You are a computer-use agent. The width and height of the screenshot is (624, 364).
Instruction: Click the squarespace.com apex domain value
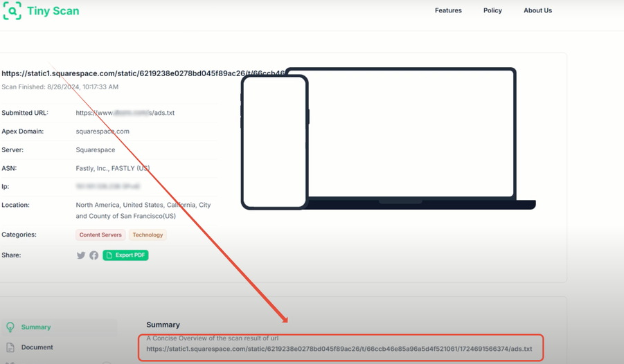[102, 131]
